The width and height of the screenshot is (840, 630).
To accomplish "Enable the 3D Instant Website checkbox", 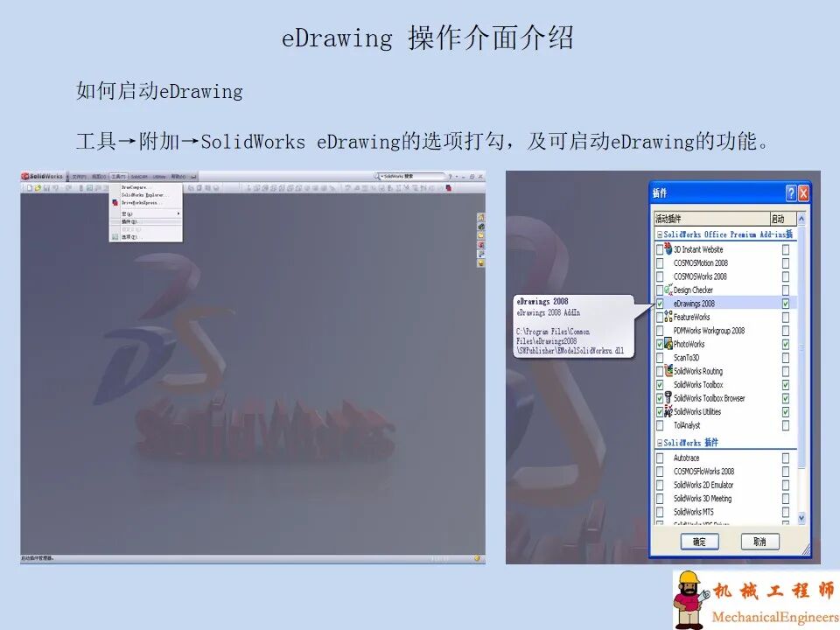I will (x=658, y=249).
